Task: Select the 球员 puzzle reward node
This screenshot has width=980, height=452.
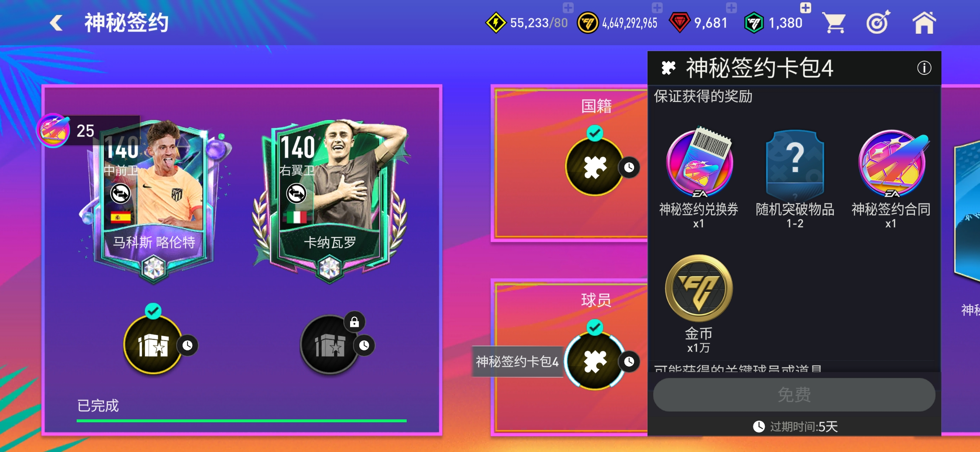Action: pos(595,361)
